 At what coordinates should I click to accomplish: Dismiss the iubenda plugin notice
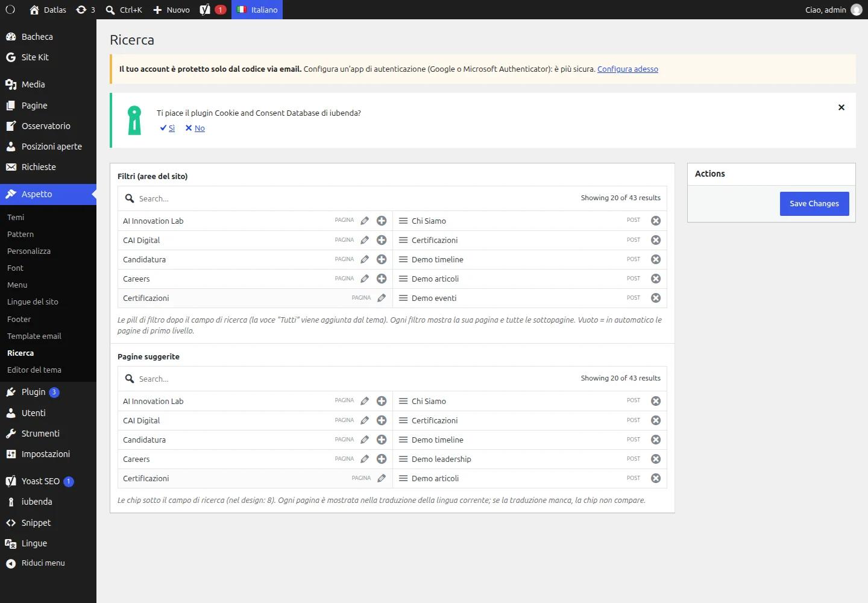(841, 107)
